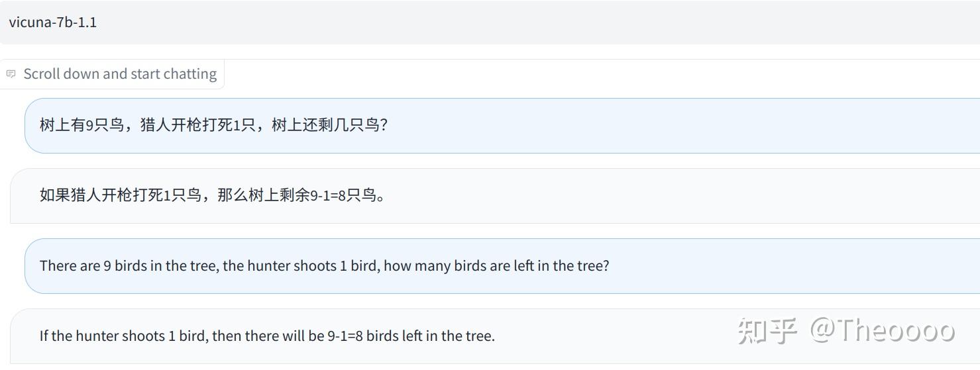Viewport: 980px width, 370px height.
Task: Click the chat bubble icon beside the chatbot label
Action: coord(11,73)
